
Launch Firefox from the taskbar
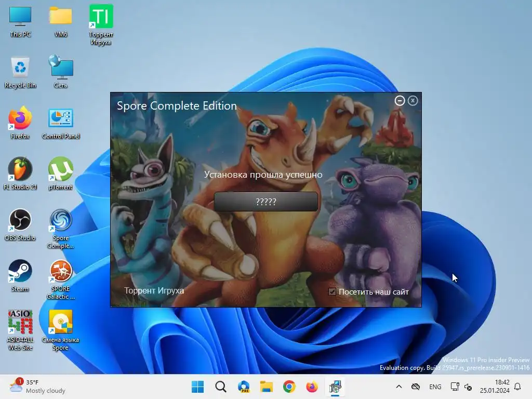point(312,387)
